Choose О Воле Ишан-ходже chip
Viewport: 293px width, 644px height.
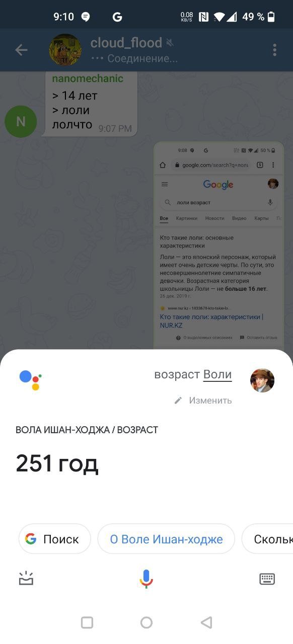click(x=166, y=539)
